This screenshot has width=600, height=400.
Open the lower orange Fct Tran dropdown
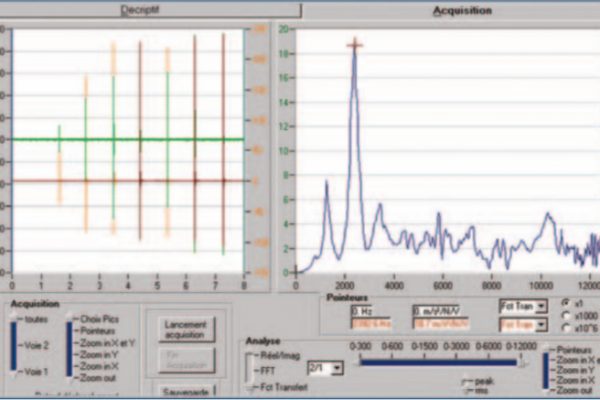523,325
